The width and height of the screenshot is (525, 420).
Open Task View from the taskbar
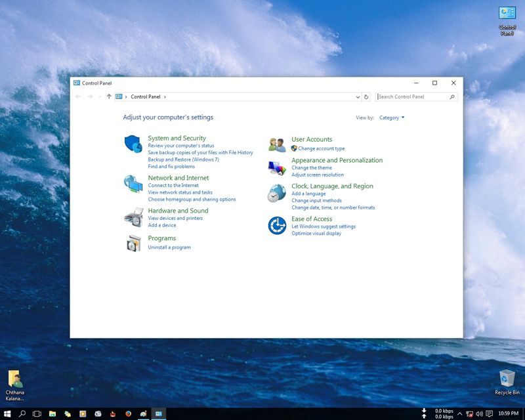tap(37, 414)
